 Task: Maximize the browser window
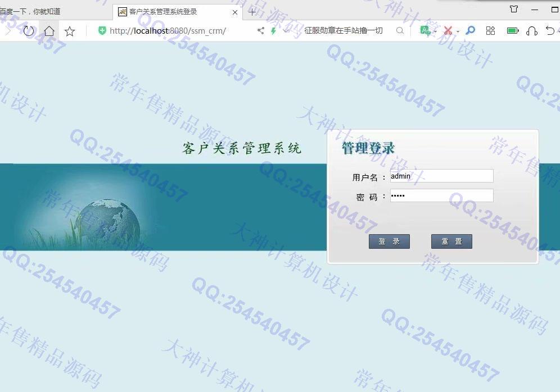(555, 10)
